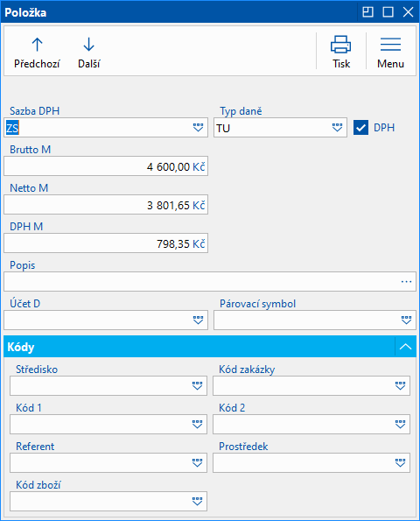Open the Párovací symbol dropdown
The height and width of the screenshot is (521, 420).
pos(406,320)
